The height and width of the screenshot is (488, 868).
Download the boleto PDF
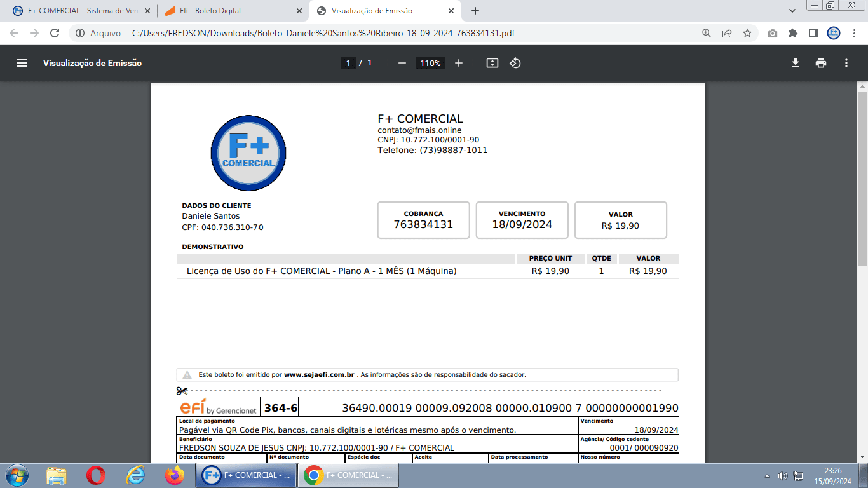coord(795,63)
